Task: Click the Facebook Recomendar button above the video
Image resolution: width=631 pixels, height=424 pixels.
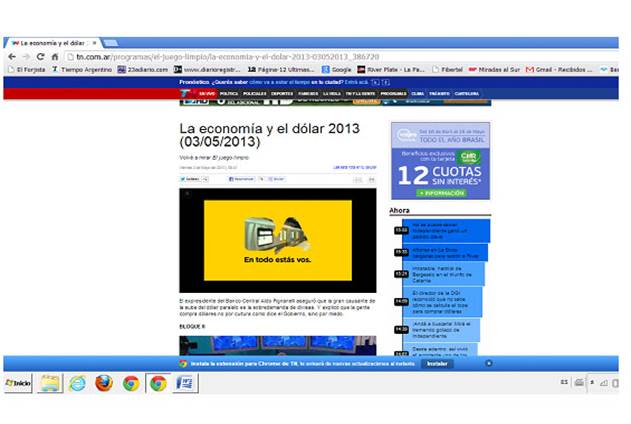Action: (x=245, y=179)
